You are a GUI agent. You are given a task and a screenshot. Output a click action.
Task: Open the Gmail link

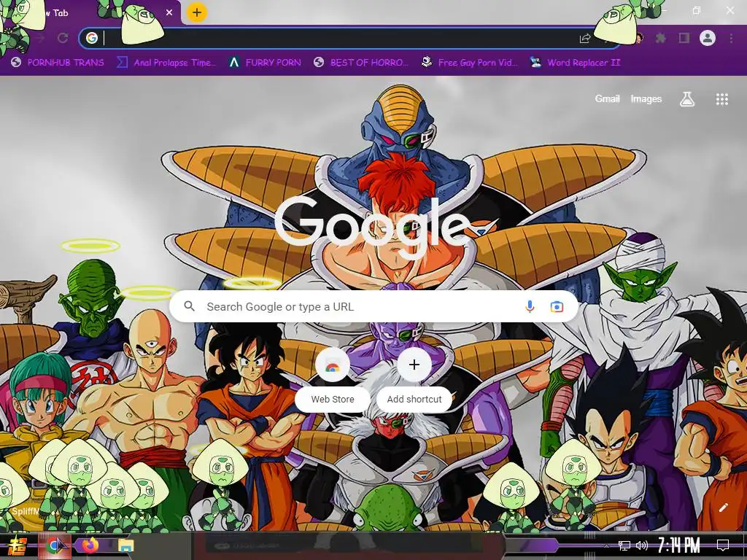[x=607, y=99]
